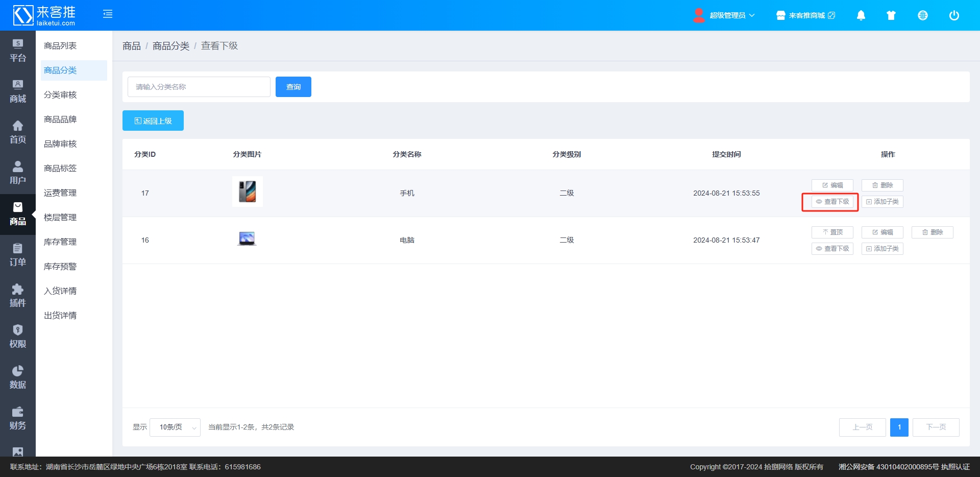Expand the 超级管理员 user dropdown
The height and width of the screenshot is (477, 980).
coord(725,15)
